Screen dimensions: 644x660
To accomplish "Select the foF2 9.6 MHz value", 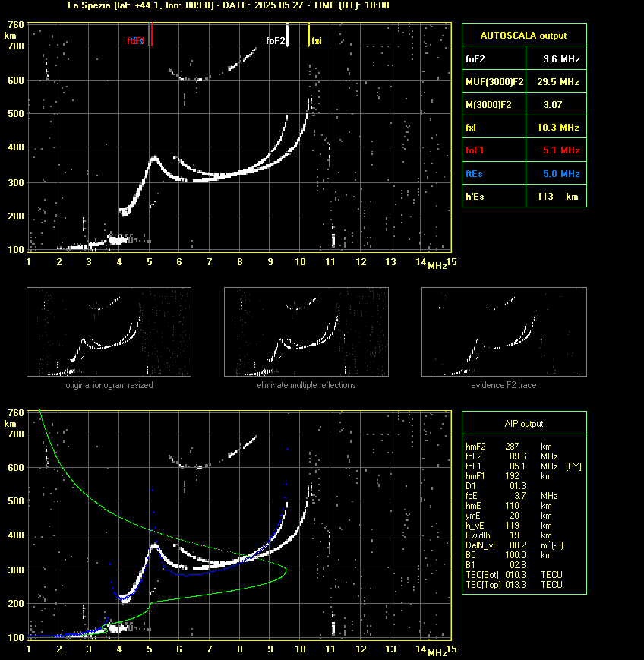I will (561, 59).
